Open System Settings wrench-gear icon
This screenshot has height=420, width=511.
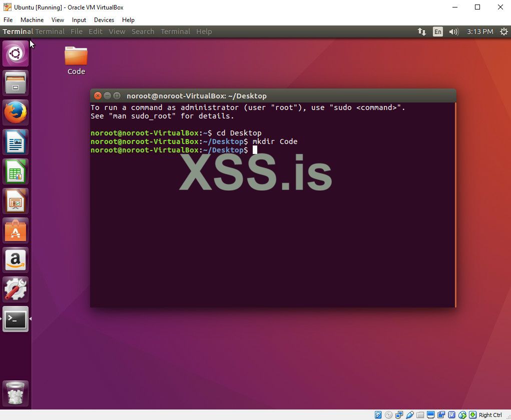click(16, 290)
